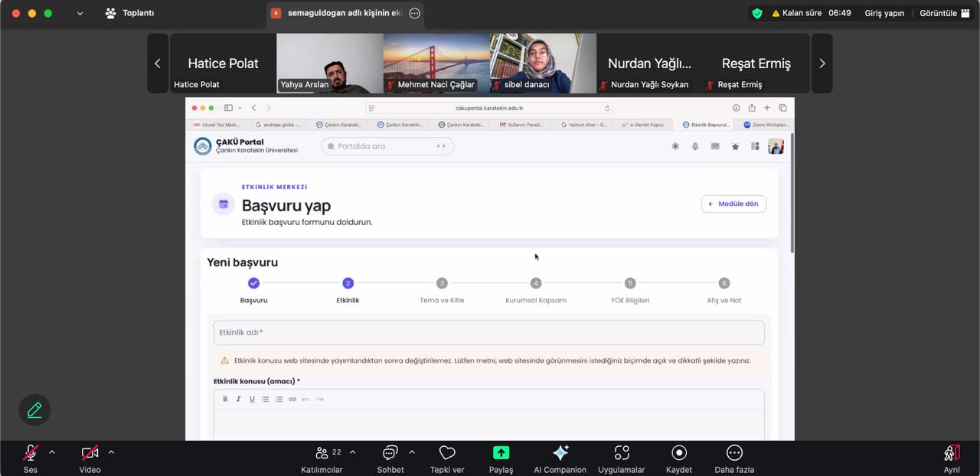Open the Görüntüle view menu
Image resolution: width=980 pixels, height=476 pixels.
(943, 13)
